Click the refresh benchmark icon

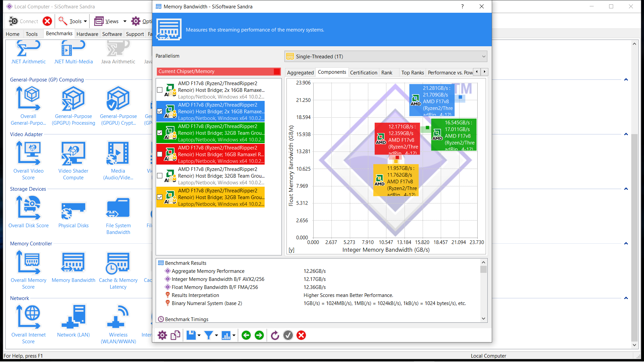pyautogui.click(x=275, y=335)
